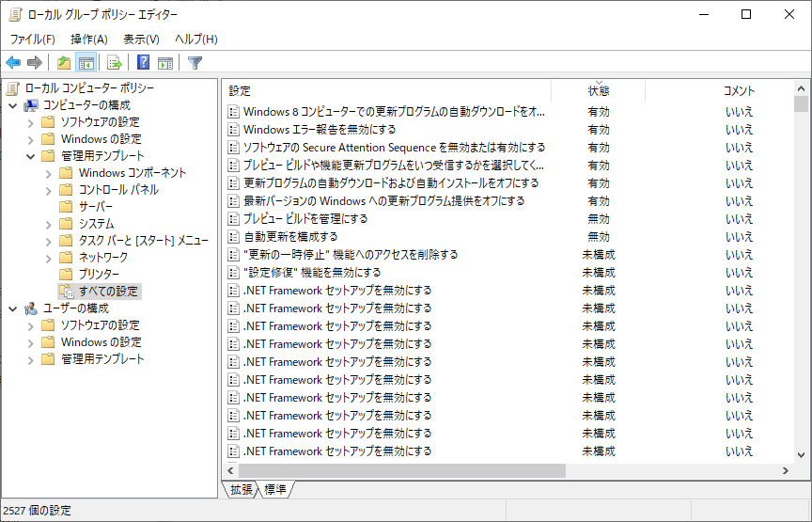
Task: Click the サーバー folder icon
Action: [x=66, y=206]
